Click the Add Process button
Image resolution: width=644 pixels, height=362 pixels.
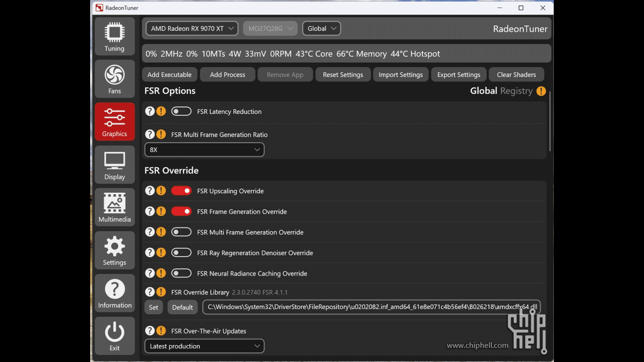tap(228, 75)
